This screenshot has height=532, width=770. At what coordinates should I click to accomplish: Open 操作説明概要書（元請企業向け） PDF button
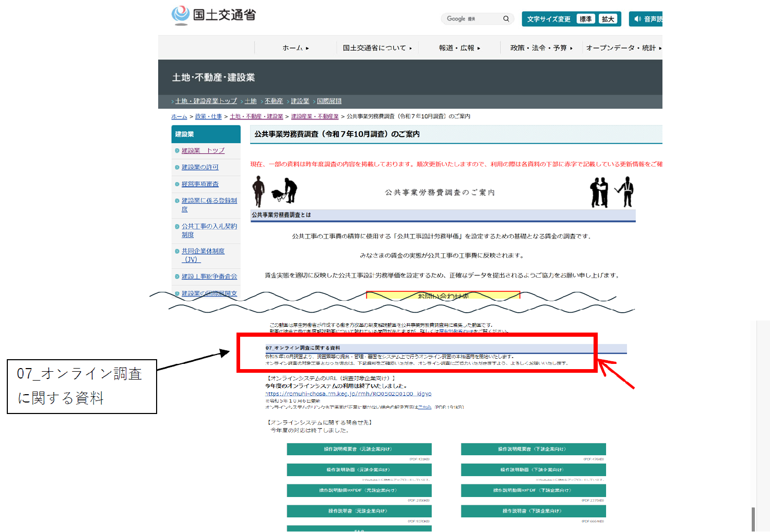tap(359, 449)
